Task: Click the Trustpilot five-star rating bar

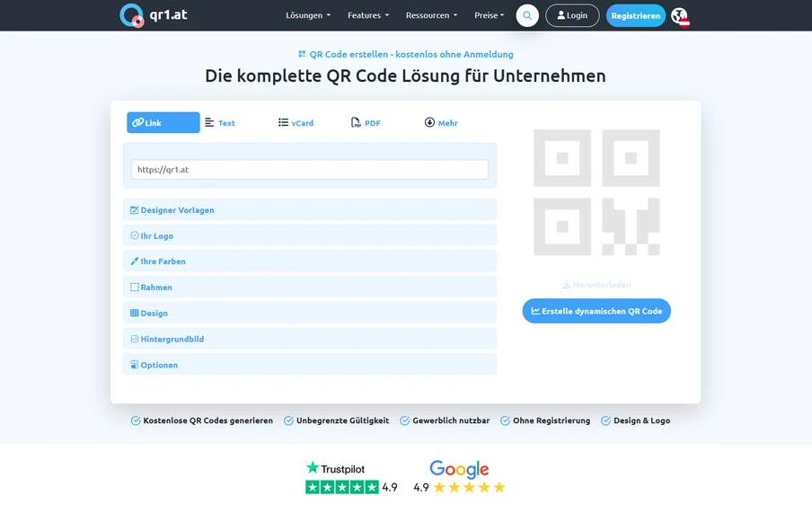Action: click(x=342, y=487)
